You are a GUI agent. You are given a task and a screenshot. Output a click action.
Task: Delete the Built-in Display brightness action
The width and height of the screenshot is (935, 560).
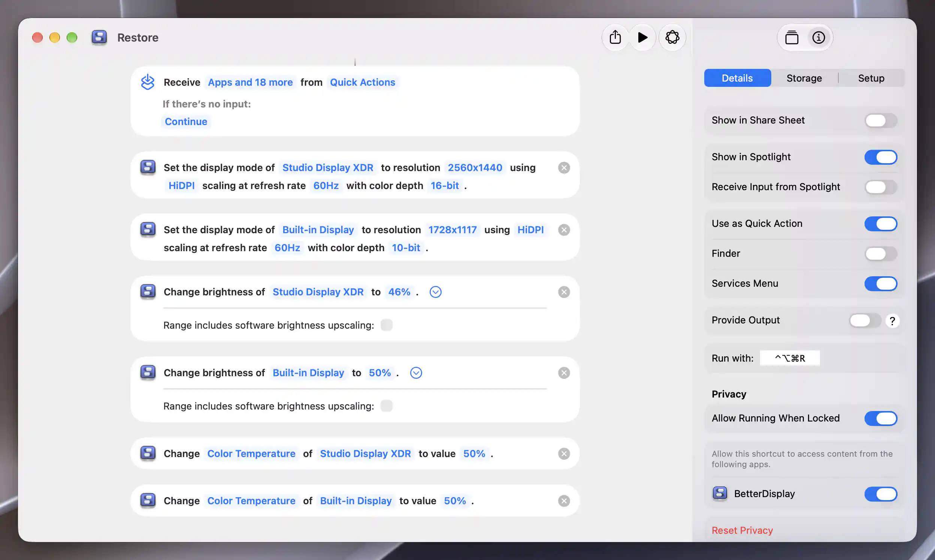564,373
